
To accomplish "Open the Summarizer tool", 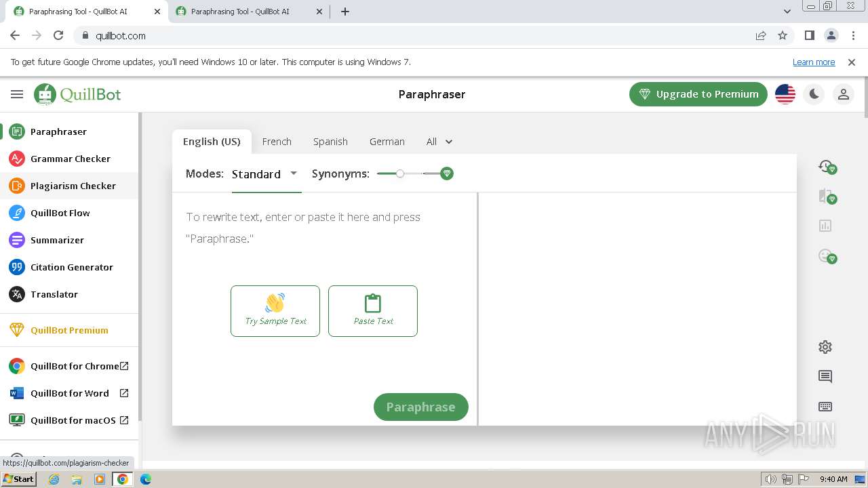I will tap(69, 240).
